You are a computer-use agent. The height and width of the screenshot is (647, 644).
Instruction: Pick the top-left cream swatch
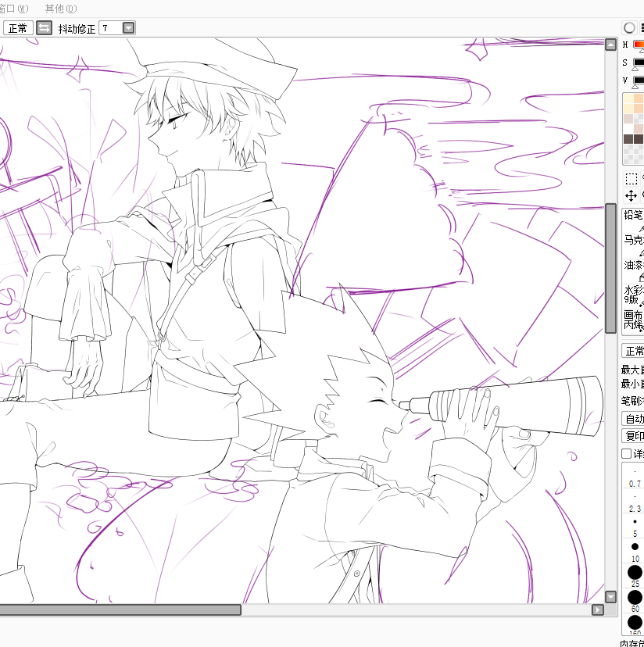pos(628,98)
